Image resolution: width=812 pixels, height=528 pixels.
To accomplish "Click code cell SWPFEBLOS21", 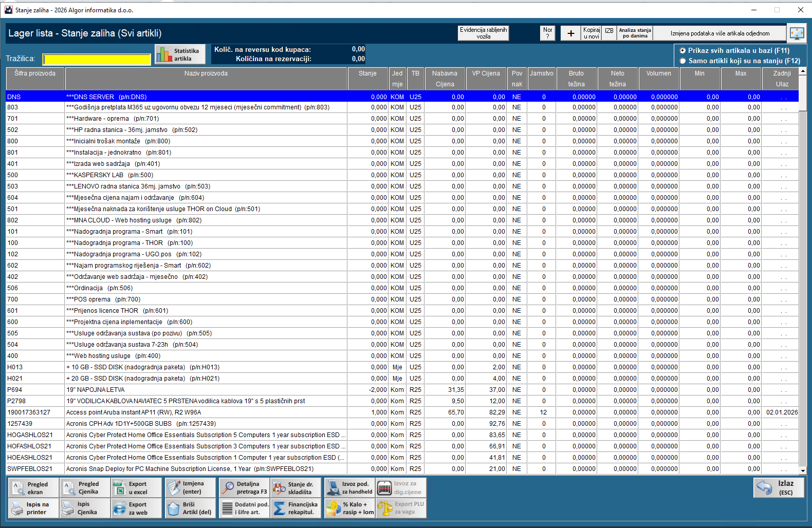I will click(x=35, y=469).
